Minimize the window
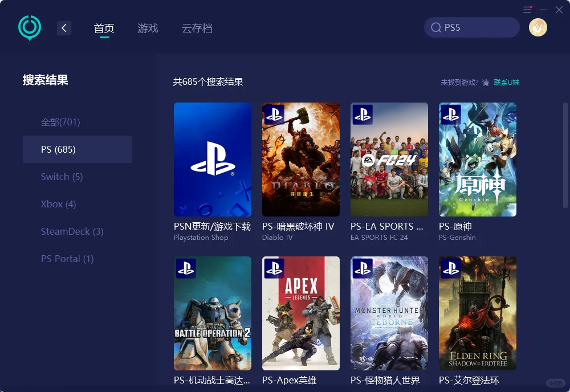The image size is (570, 392). [x=543, y=10]
